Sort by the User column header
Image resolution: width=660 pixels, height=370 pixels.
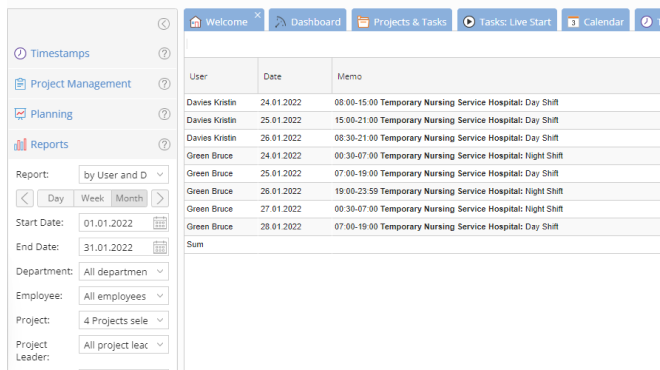(x=221, y=76)
